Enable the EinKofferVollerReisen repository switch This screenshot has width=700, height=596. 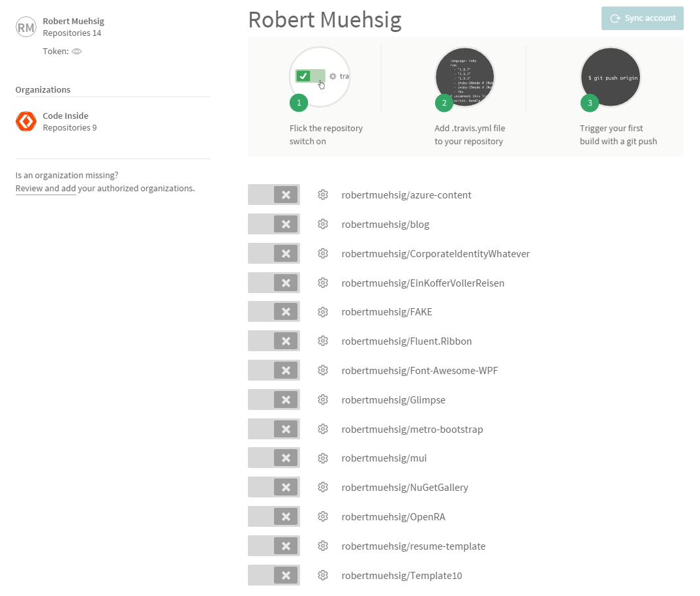pyautogui.click(x=273, y=283)
